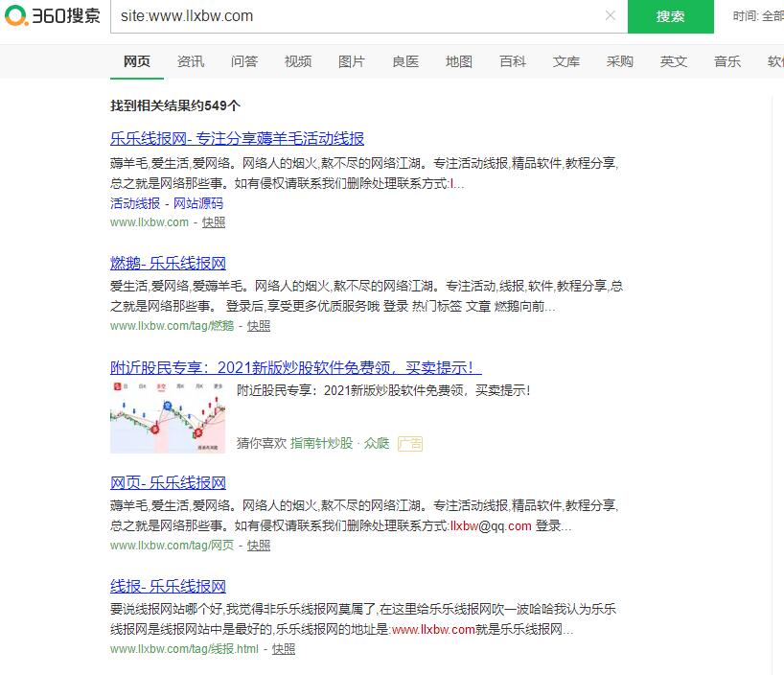Screen dimensions: 784x675
Task: Open the 时间:全部 time filter
Action: [757, 17]
